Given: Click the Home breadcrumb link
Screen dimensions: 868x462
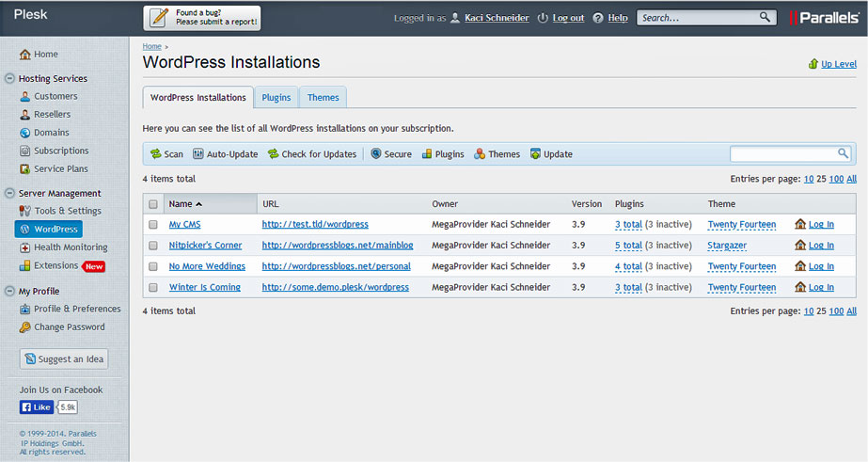Looking at the screenshot, I should (151, 46).
